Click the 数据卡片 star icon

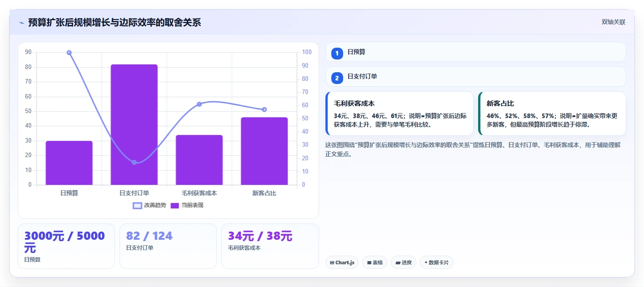(x=426, y=262)
